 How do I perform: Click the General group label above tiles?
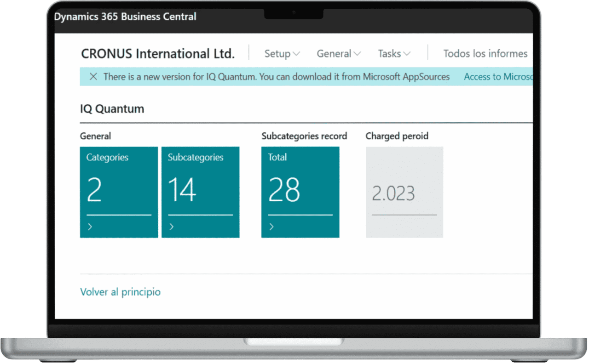pos(95,136)
